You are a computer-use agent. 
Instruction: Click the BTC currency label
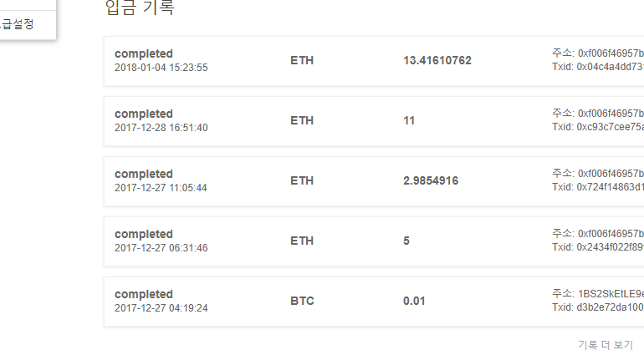302,301
